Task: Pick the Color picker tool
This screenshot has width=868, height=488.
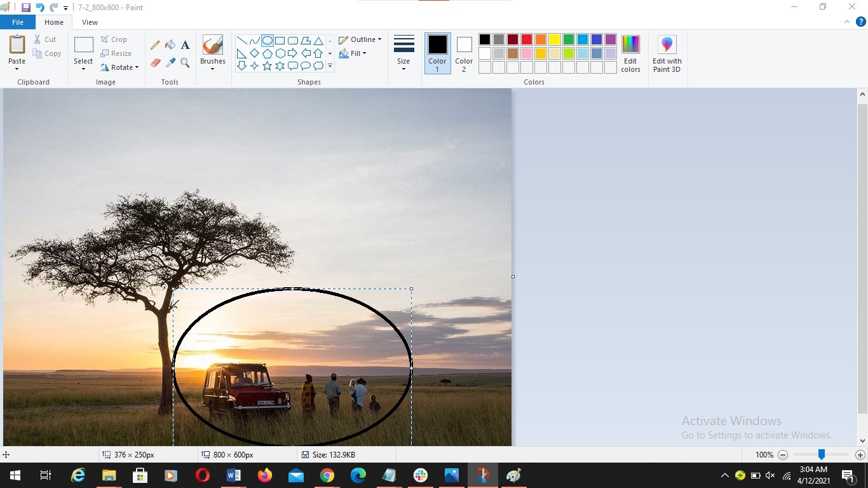Action: [x=170, y=63]
